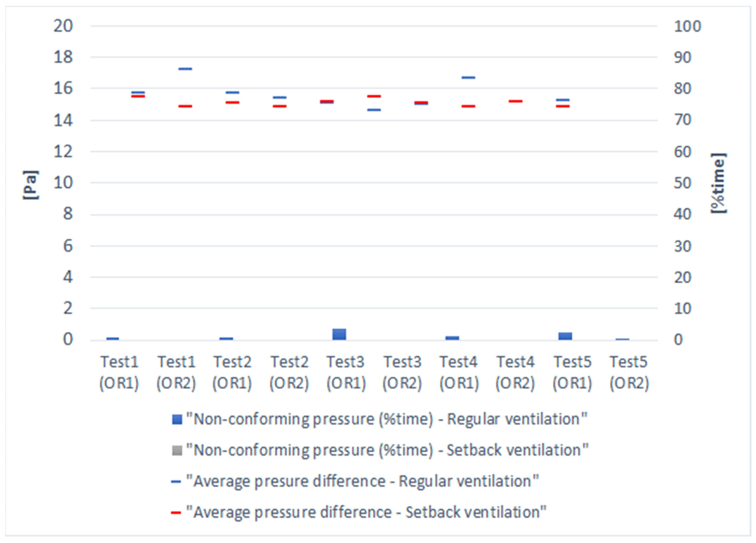Click the red dash legend marker icon
The width and height of the screenshot is (756, 543).
pos(176,513)
